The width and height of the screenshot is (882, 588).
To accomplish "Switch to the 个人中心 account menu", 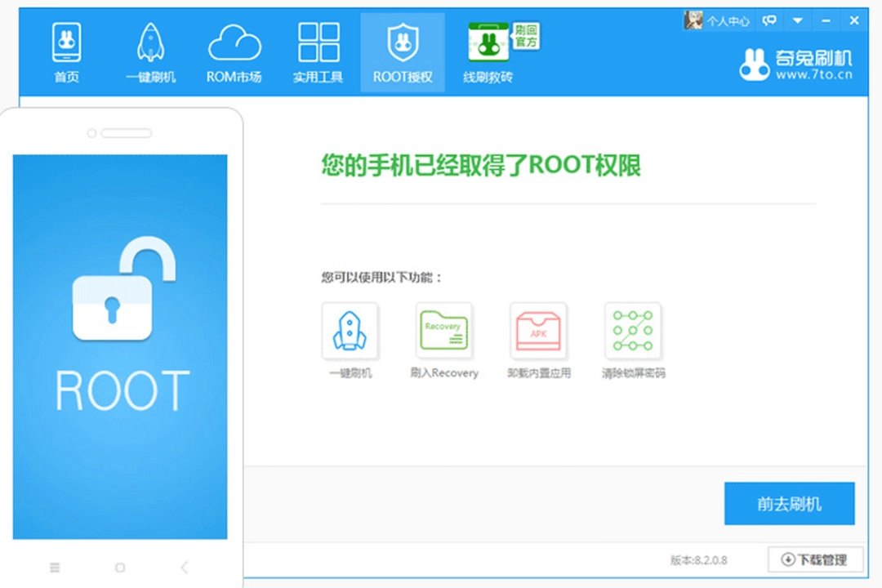I will pos(729,20).
